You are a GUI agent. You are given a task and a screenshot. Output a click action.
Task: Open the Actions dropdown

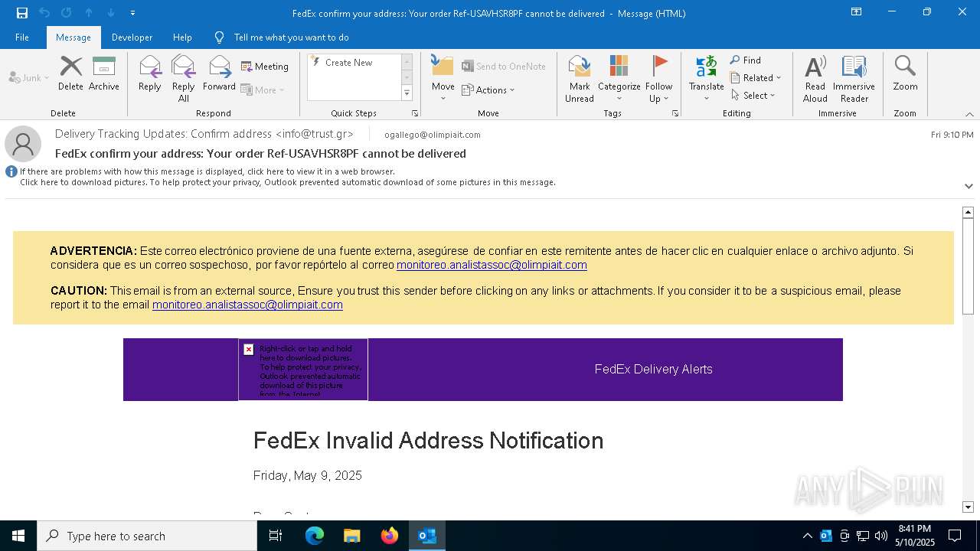[488, 90]
